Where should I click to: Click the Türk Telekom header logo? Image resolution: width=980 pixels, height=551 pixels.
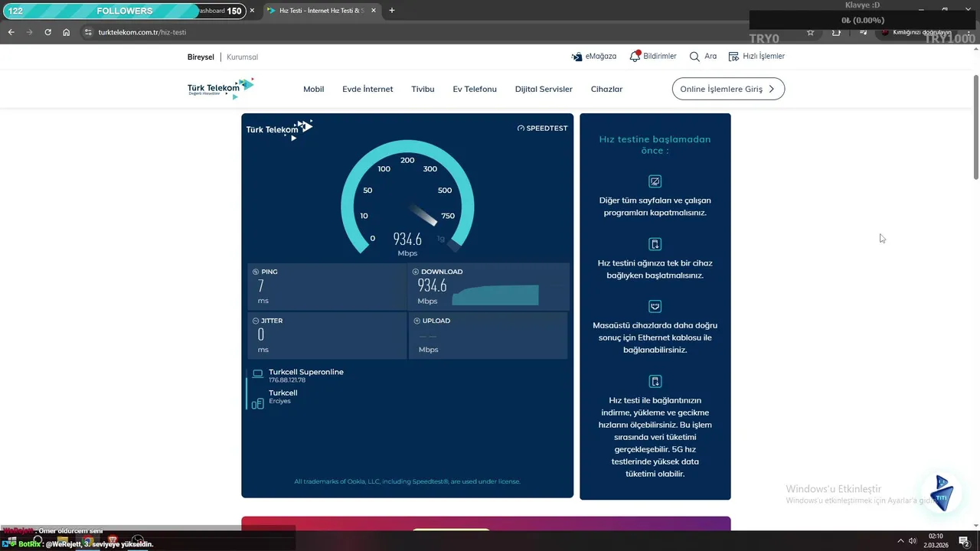pos(220,89)
